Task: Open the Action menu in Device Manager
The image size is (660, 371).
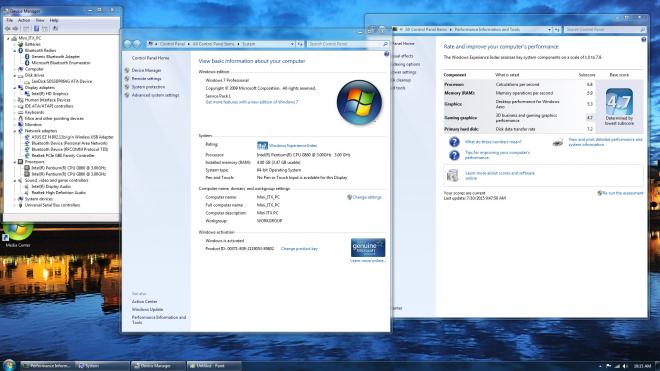Action: [x=24, y=20]
